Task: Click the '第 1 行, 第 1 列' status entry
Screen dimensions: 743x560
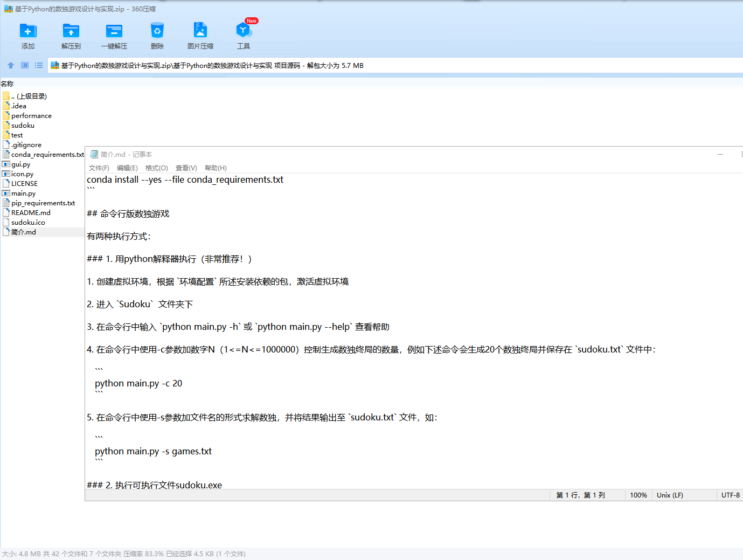Action: pyautogui.click(x=581, y=495)
